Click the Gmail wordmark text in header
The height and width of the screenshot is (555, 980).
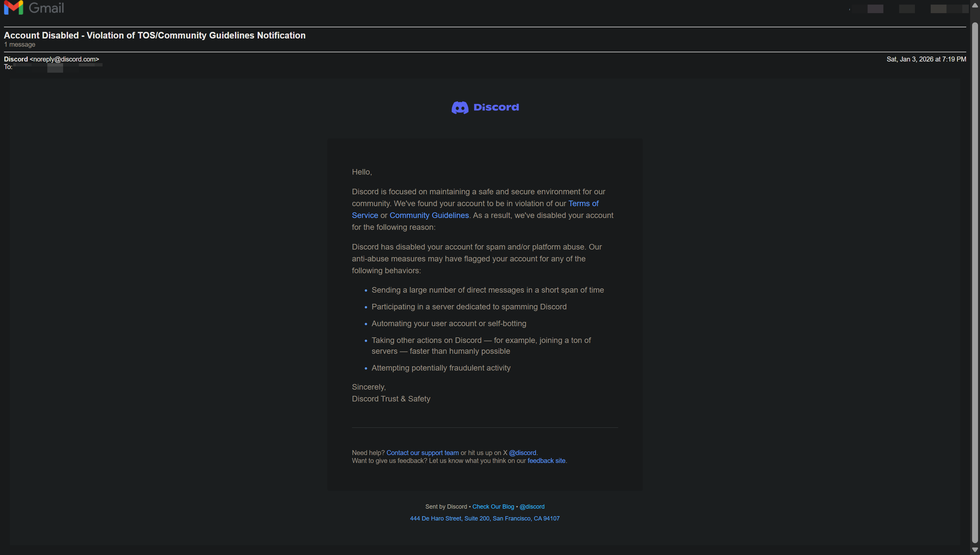(46, 8)
